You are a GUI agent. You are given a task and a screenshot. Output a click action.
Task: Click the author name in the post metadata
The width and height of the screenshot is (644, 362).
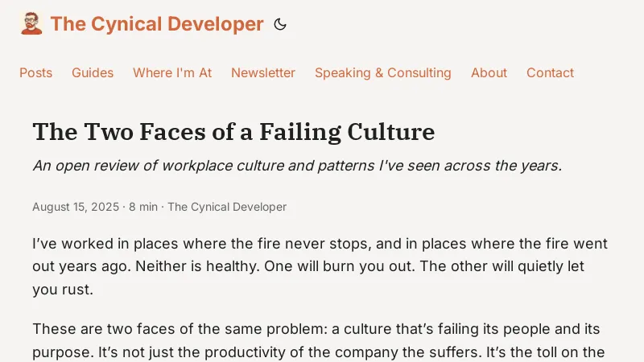click(227, 207)
